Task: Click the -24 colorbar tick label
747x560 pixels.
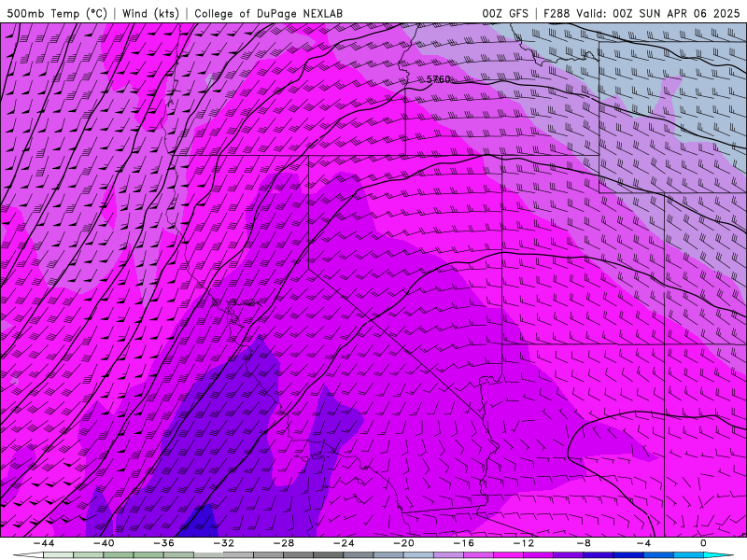Action: pos(344,543)
